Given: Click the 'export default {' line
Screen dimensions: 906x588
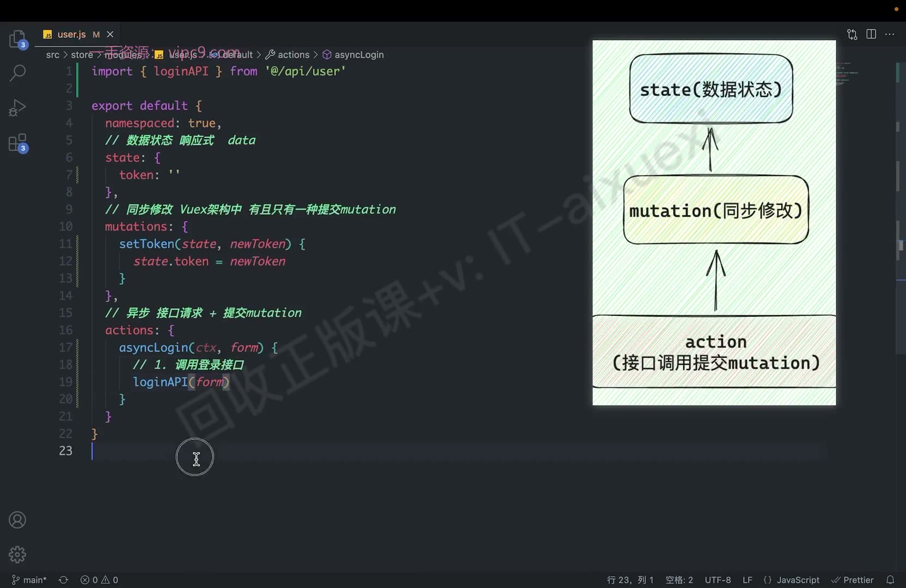Looking at the screenshot, I should (146, 106).
